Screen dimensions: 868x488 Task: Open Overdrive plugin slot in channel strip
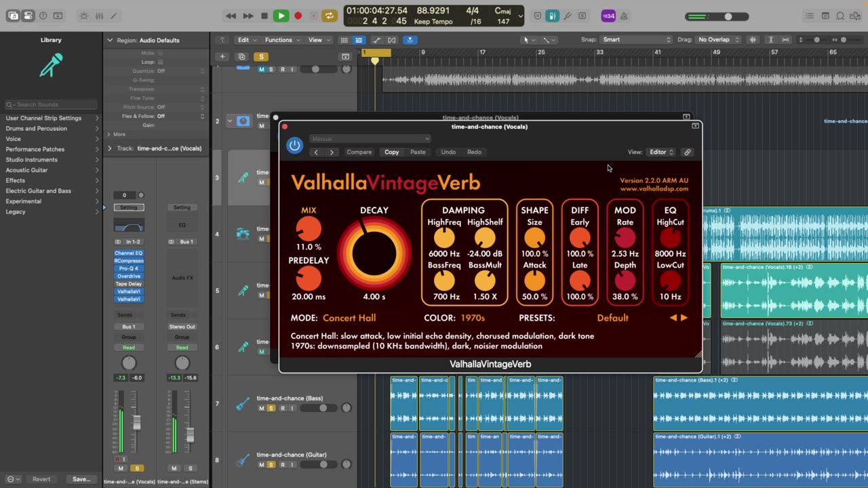[x=129, y=276]
